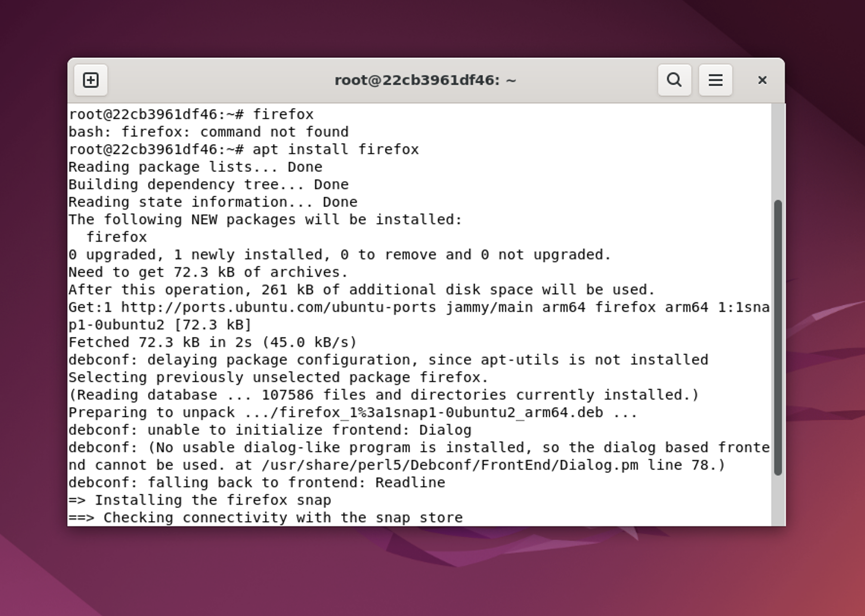Click 'debconf: unable to initialize frontend: Dialog'
The height and width of the screenshot is (616, 865).
click(270, 430)
